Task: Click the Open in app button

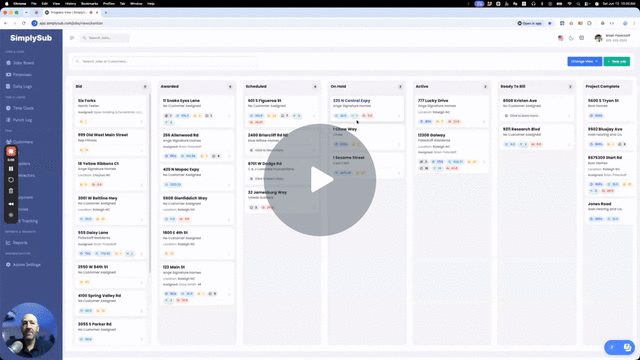Action: click(x=530, y=23)
